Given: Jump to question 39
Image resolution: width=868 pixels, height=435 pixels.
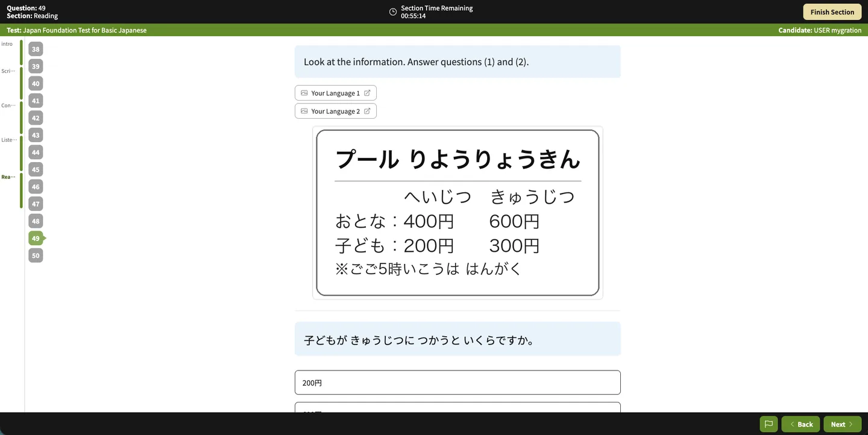Looking at the screenshot, I should point(36,66).
